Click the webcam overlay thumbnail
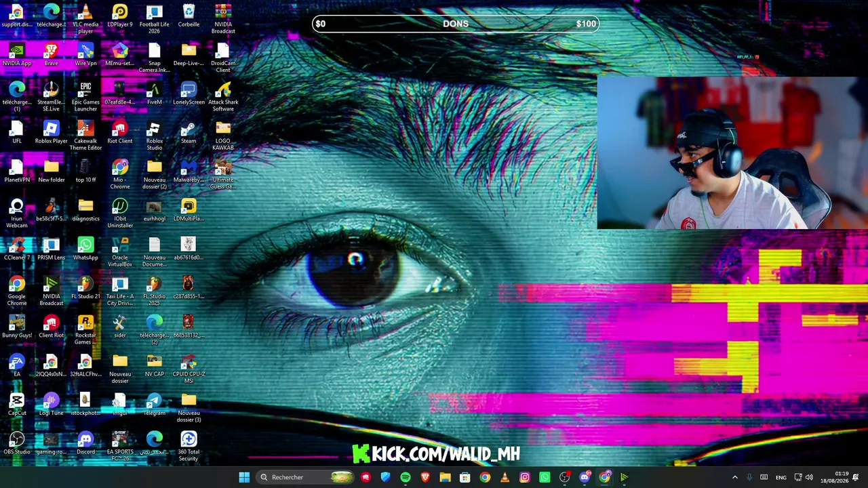 coord(732,153)
